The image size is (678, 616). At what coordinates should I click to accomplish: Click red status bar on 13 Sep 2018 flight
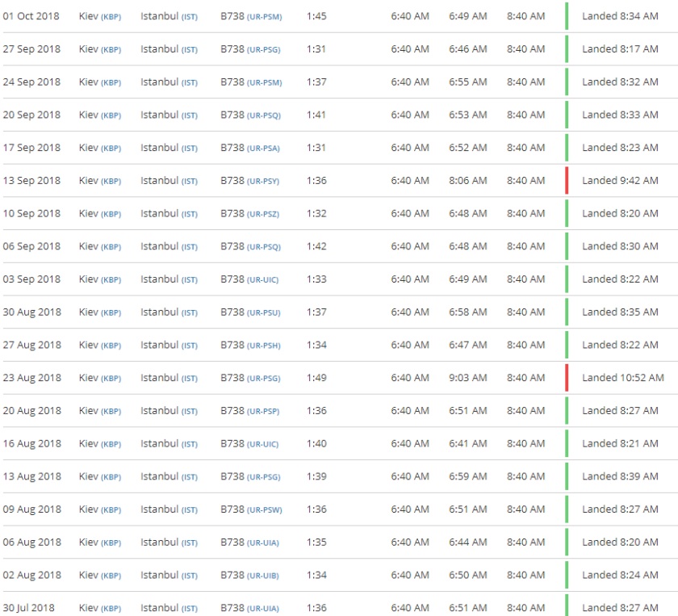coord(567,181)
